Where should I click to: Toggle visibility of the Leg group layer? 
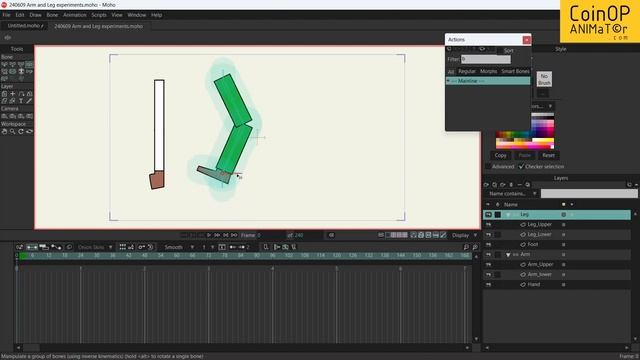[x=488, y=214]
